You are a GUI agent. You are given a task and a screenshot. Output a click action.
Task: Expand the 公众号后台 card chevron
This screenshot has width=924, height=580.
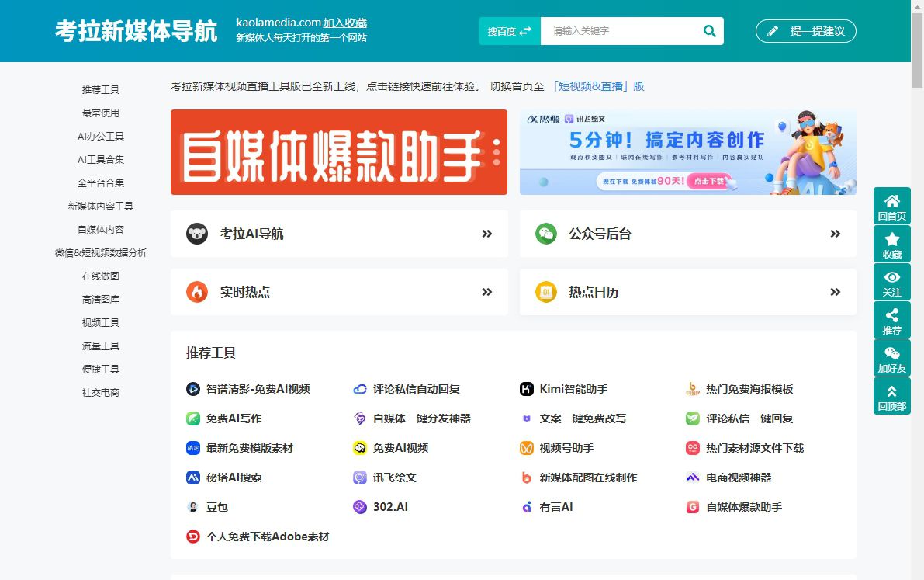tap(835, 234)
